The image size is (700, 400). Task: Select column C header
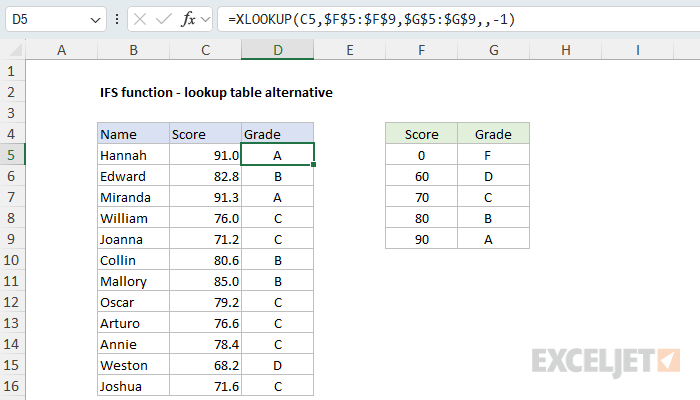pyautogui.click(x=205, y=50)
